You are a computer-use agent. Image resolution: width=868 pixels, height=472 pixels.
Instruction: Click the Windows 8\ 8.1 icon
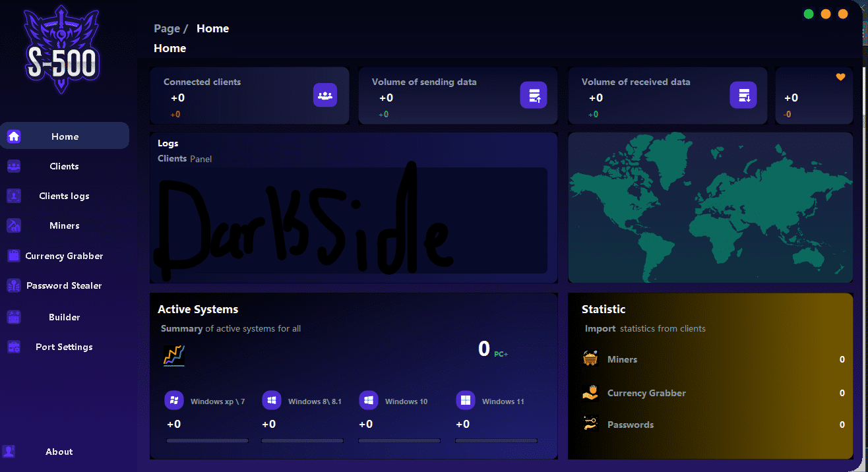coord(272,401)
